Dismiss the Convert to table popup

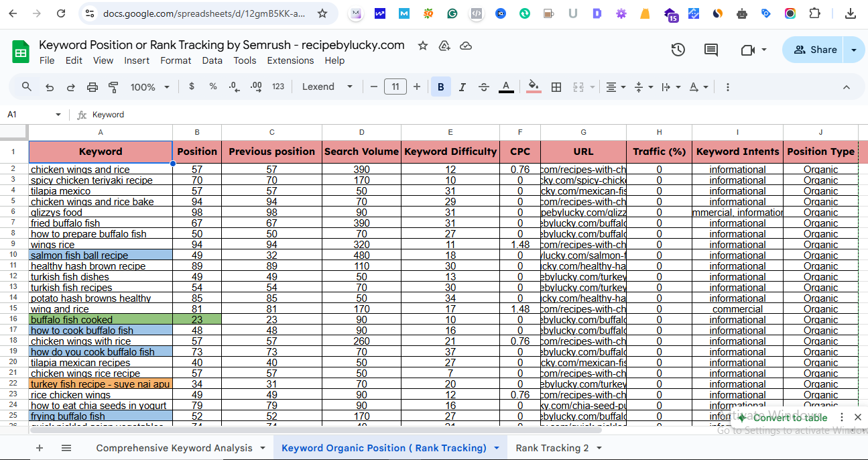857,417
